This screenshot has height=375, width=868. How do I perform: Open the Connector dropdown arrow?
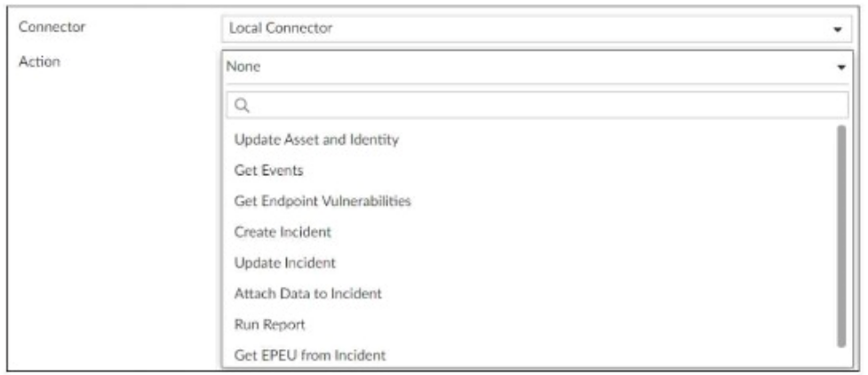pyautogui.click(x=838, y=28)
